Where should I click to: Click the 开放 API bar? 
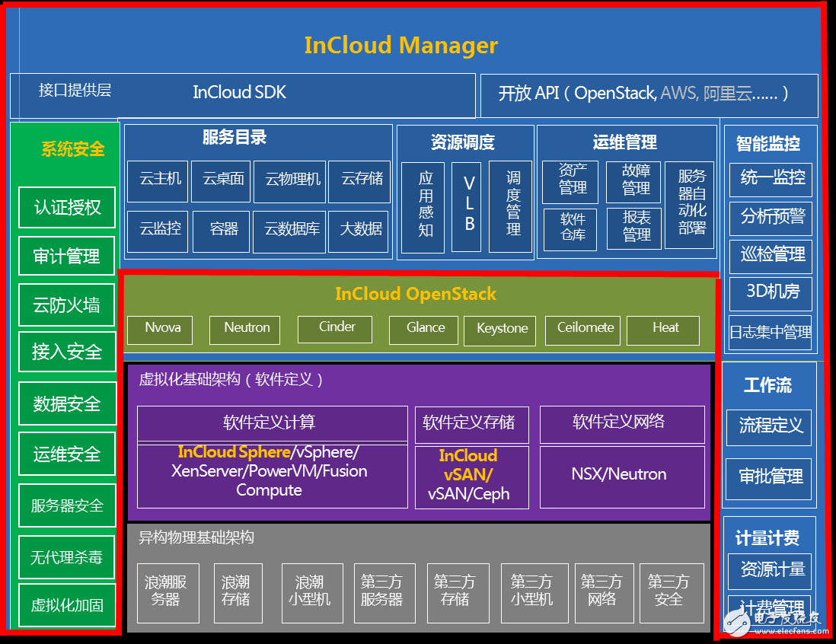(649, 95)
